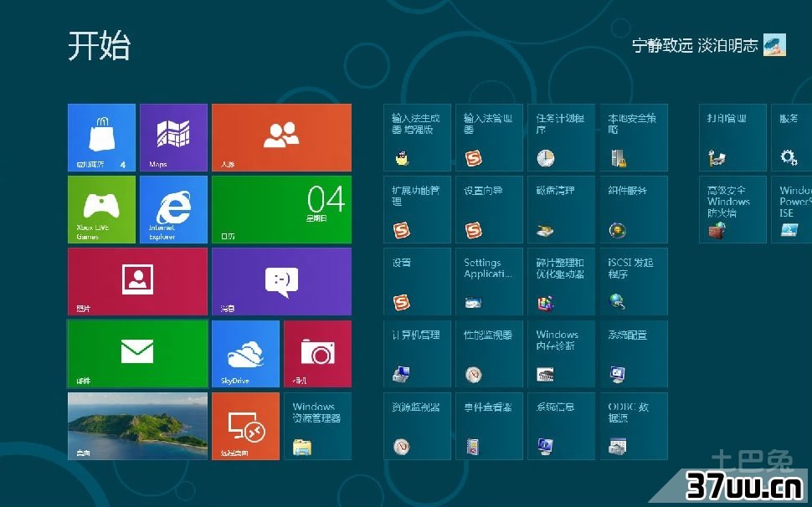This screenshot has width=812, height=507.
Task: Open 输入法管理器 Sogou tile
Action: 489,137
